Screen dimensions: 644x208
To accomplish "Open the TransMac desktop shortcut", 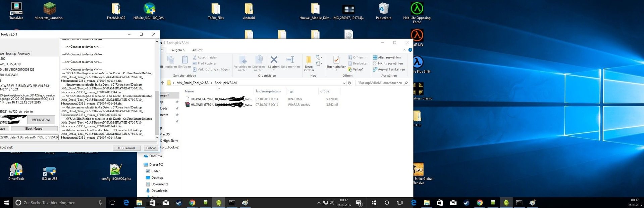I will [x=16, y=11].
